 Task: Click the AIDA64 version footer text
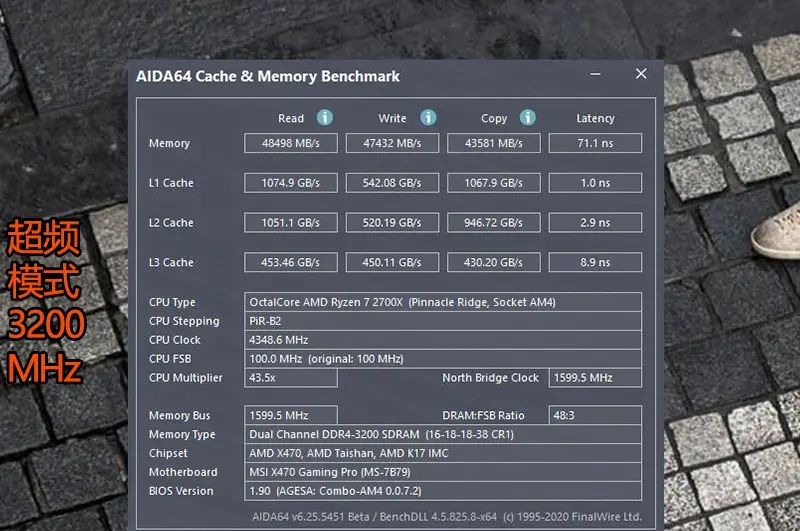[x=447, y=517]
